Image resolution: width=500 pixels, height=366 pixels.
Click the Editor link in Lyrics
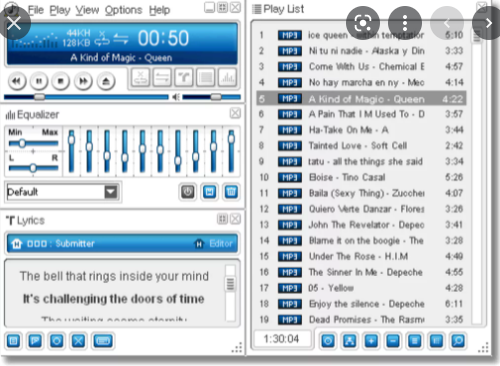221,244
